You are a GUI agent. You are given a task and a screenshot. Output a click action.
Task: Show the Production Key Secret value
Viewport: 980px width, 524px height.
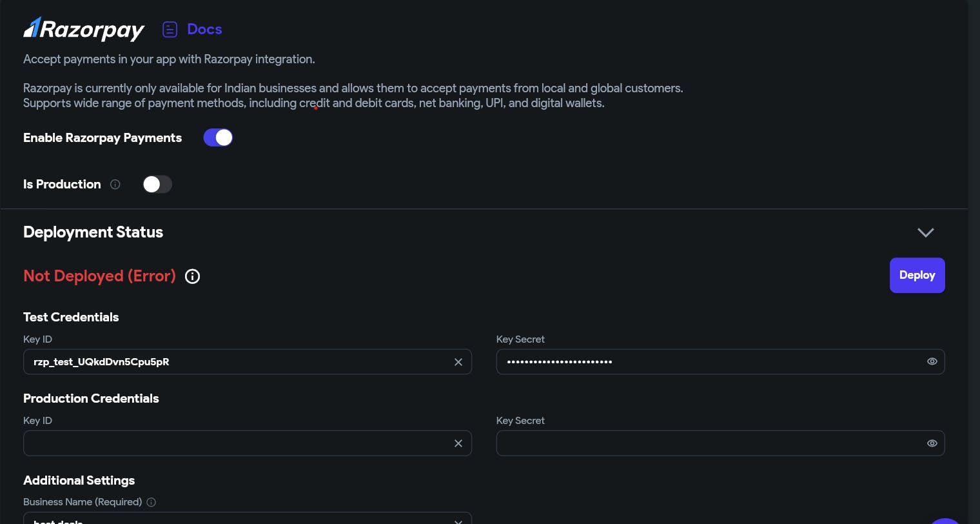click(x=932, y=443)
